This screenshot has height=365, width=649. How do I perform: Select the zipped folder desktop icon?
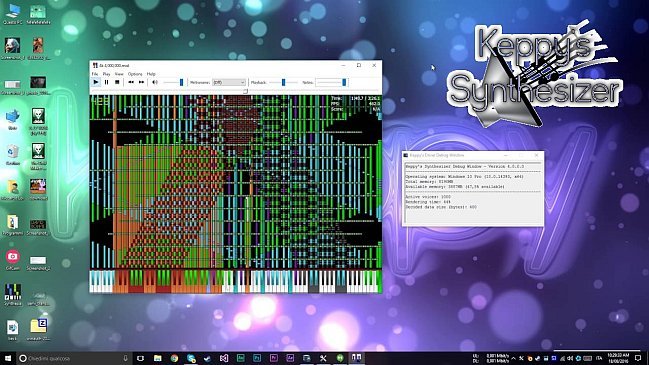pos(38,329)
